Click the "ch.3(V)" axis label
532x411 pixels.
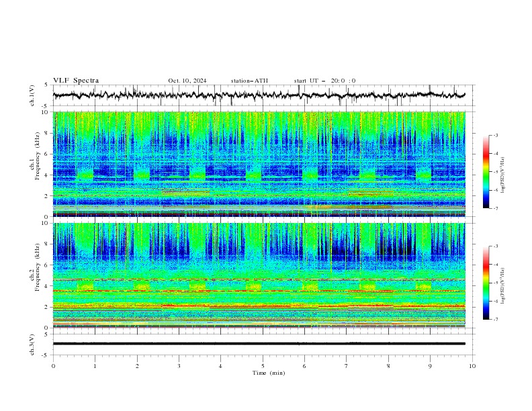32,345
